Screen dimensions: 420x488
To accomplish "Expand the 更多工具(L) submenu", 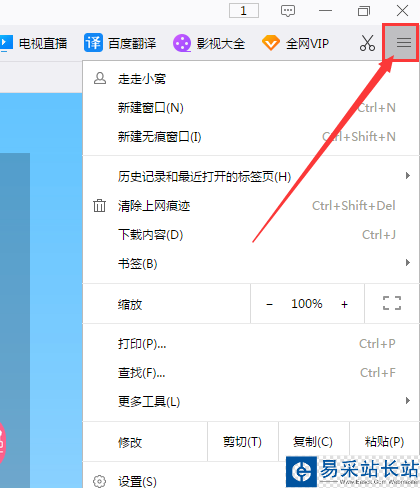I will [251, 401].
